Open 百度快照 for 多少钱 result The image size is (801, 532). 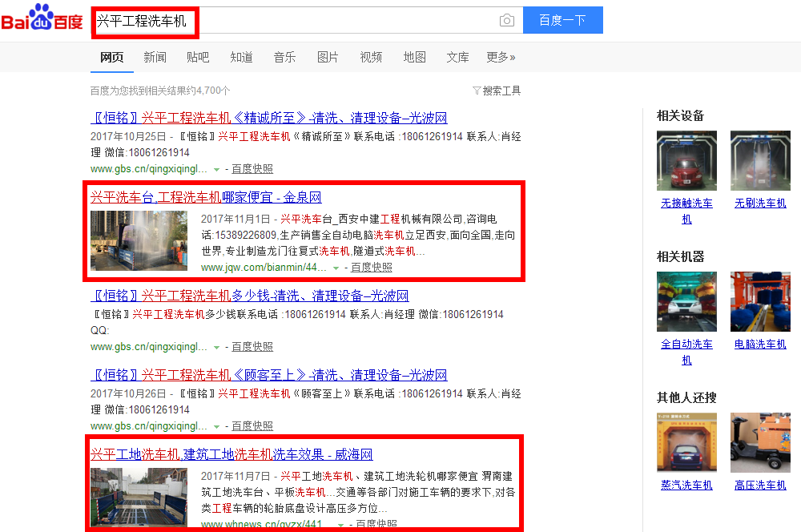coord(252,346)
